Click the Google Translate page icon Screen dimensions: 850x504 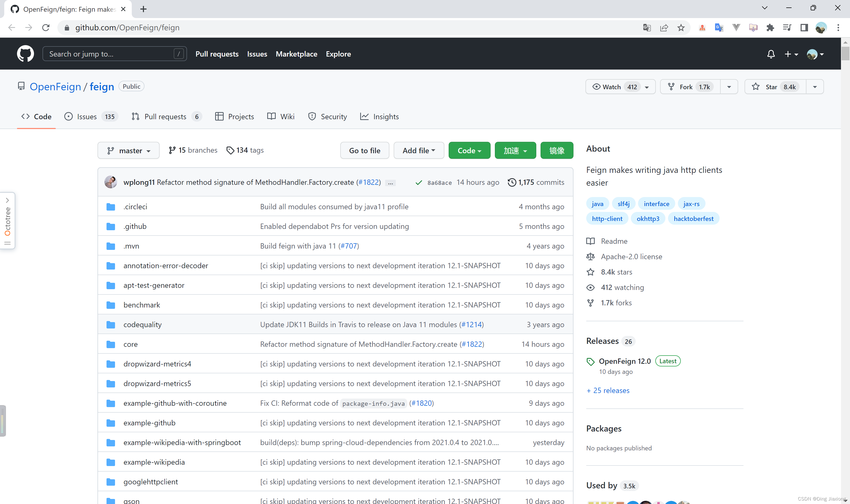tap(647, 28)
